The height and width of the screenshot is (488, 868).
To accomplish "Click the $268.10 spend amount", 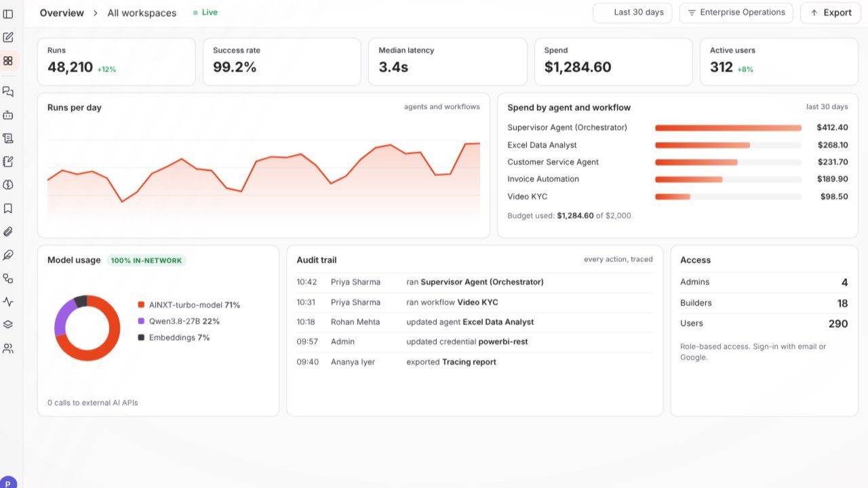I will click(x=832, y=145).
